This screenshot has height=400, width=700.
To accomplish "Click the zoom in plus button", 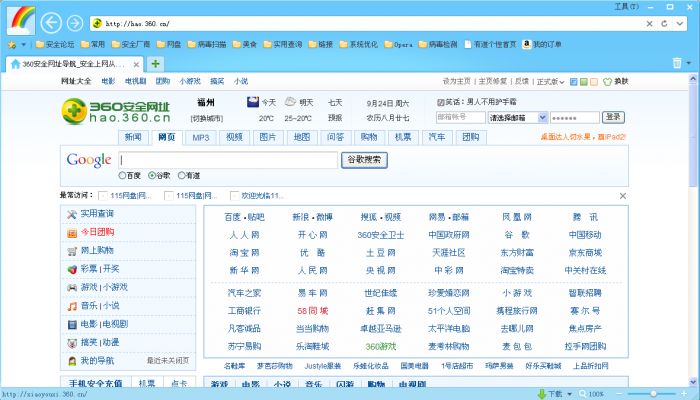I will (x=683, y=394).
